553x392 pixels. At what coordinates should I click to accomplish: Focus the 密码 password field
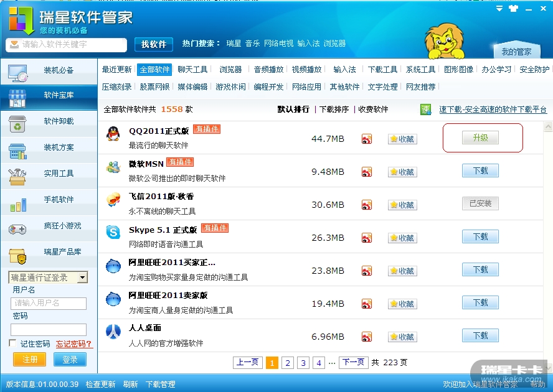tap(49, 330)
